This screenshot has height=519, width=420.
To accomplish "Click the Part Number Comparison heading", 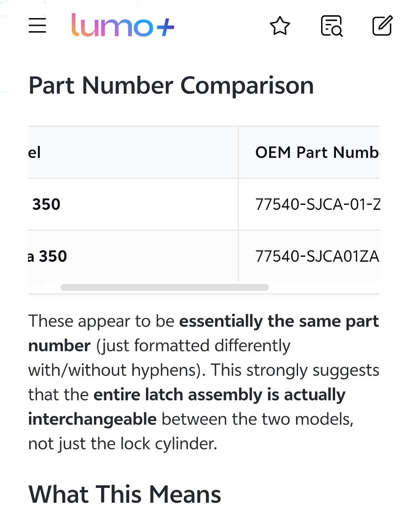I will pyautogui.click(x=171, y=86).
